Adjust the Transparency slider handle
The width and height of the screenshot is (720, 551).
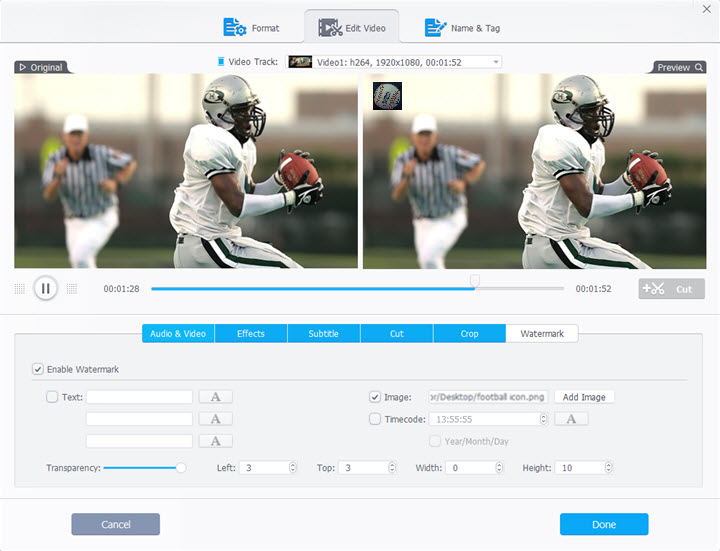[181, 468]
